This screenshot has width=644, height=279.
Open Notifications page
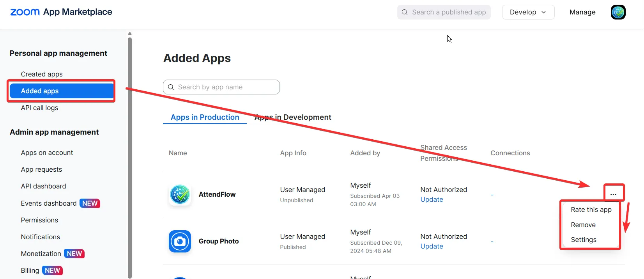(x=41, y=237)
